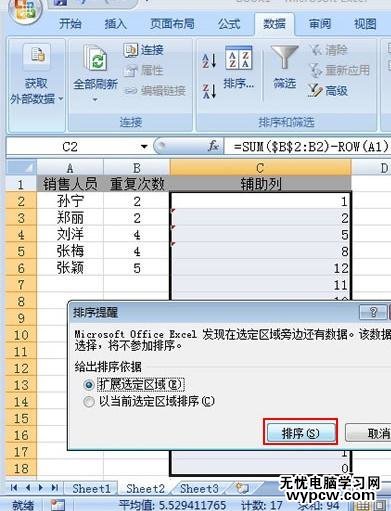
Task: Click repeat count 5 for 张颖
Action: [x=137, y=268]
